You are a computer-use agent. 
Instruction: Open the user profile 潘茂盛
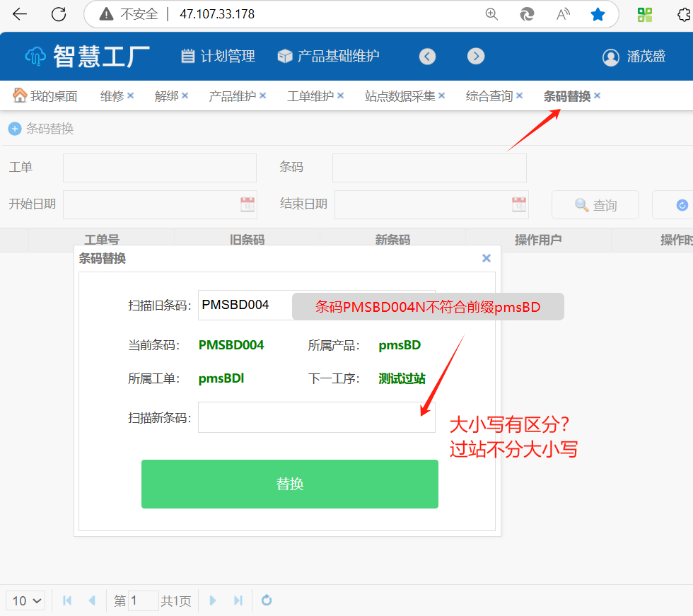tap(634, 57)
